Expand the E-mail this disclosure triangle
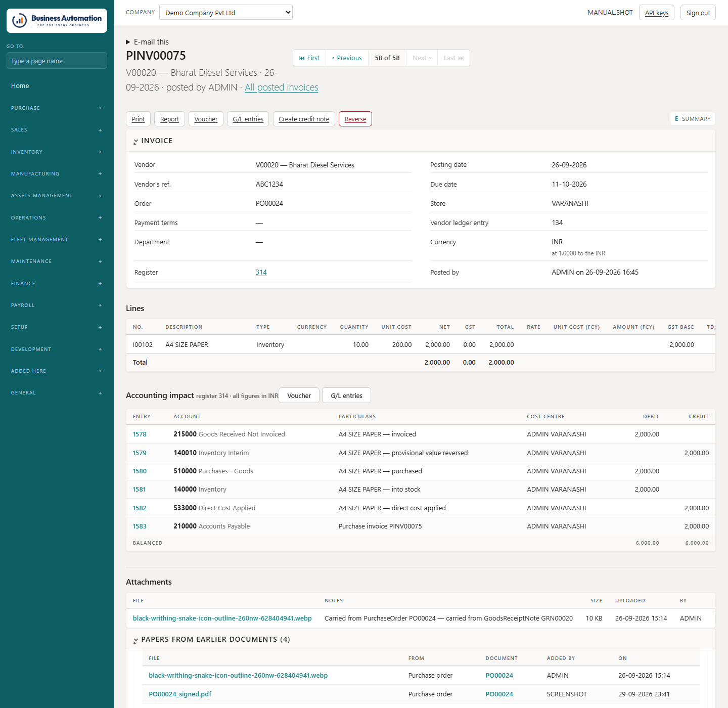728x708 pixels. tap(128, 42)
